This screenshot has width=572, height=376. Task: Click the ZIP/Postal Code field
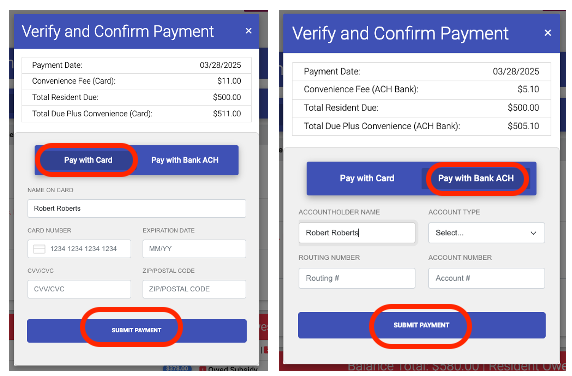click(x=194, y=289)
